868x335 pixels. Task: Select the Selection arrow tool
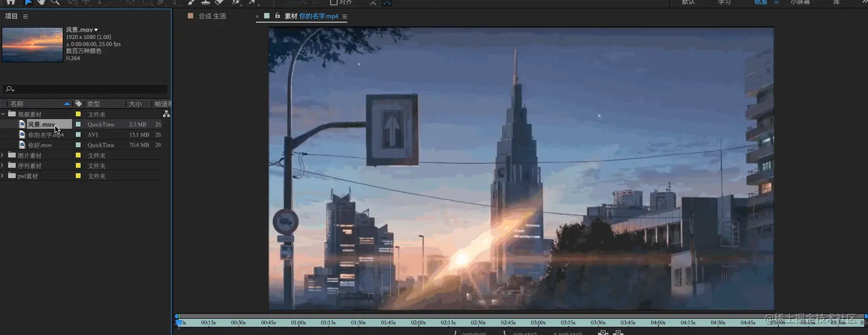tap(28, 2)
